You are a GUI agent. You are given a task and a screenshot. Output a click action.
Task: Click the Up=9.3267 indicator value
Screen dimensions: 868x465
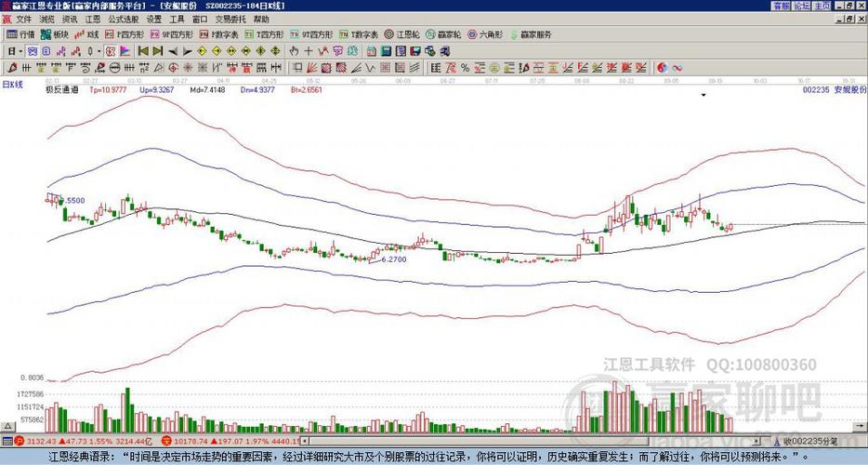(x=157, y=90)
